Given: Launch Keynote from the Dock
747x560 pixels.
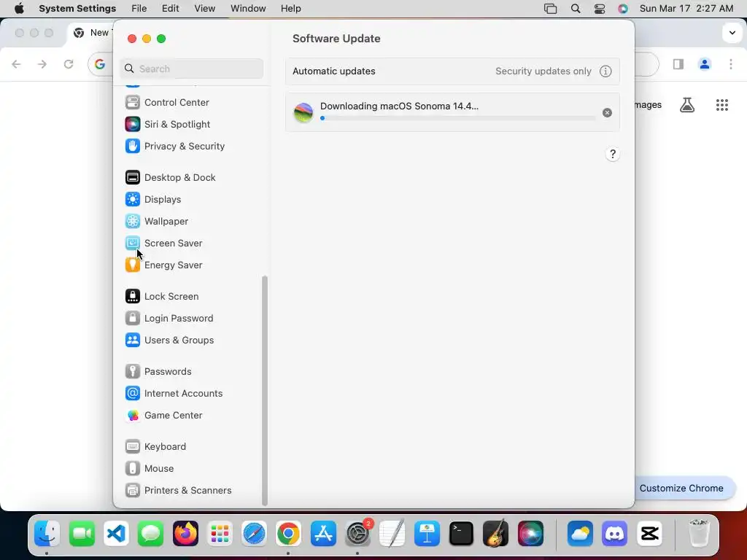Looking at the screenshot, I should click(x=427, y=533).
